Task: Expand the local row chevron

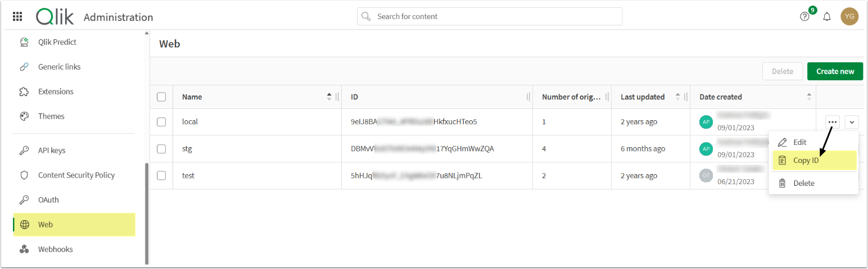Action: 852,122
